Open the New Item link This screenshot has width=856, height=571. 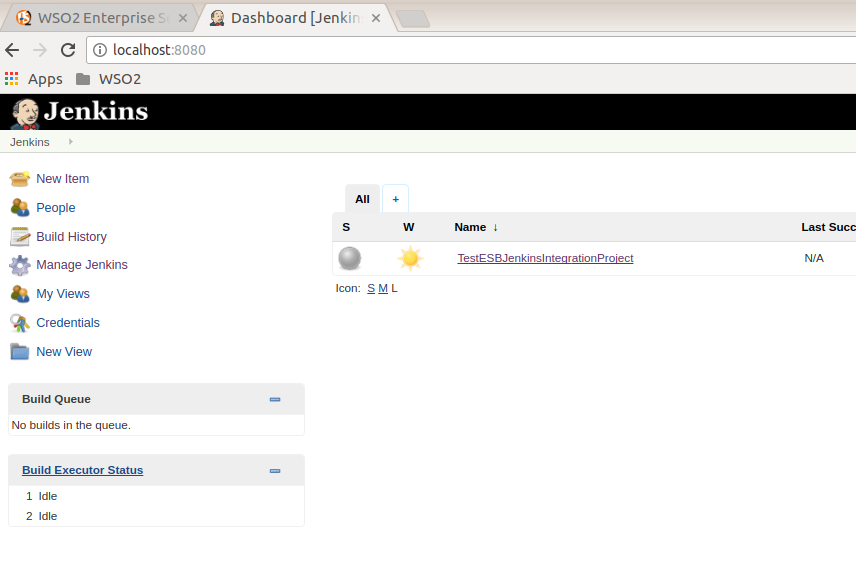click(63, 179)
